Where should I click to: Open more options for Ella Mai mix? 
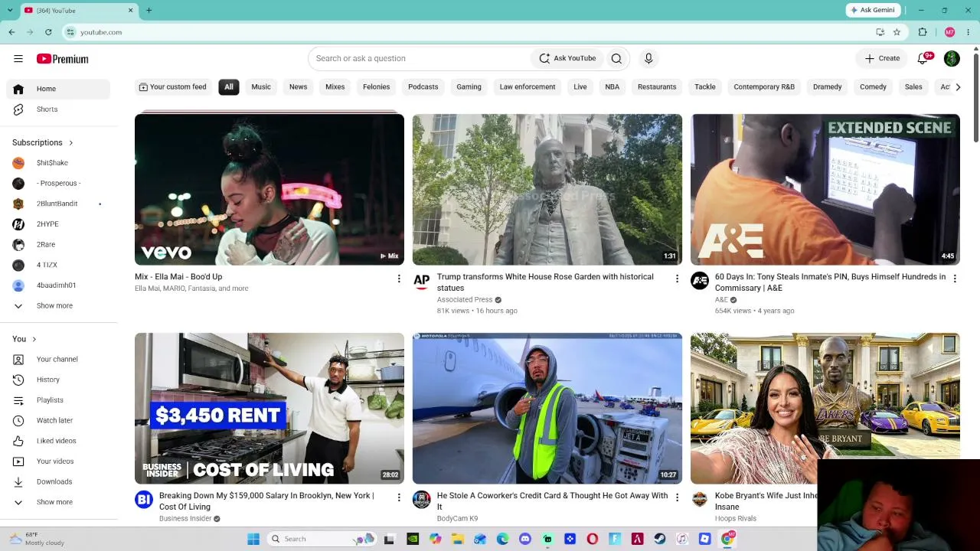click(x=399, y=279)
